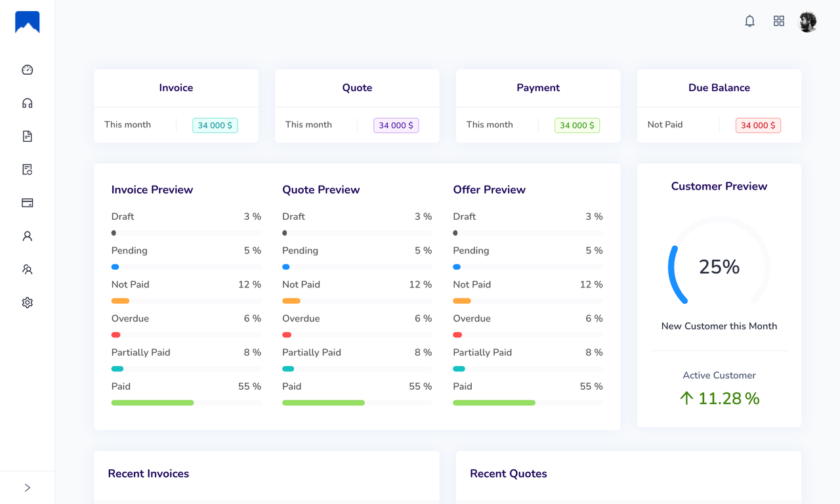Click the 12 % value in Invoice Preview
Viewport: 840px width, 504px height.
[249, 285]
